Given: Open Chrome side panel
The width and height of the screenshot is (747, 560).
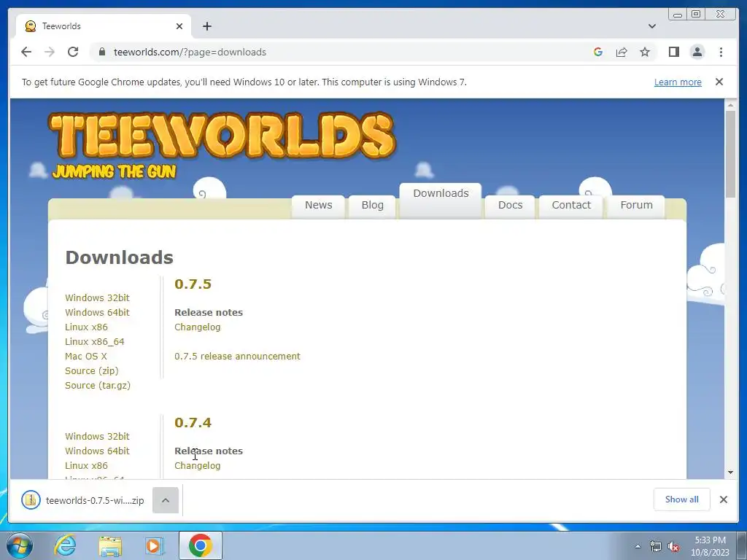Looking at the screenshot, I should (673, 52).
